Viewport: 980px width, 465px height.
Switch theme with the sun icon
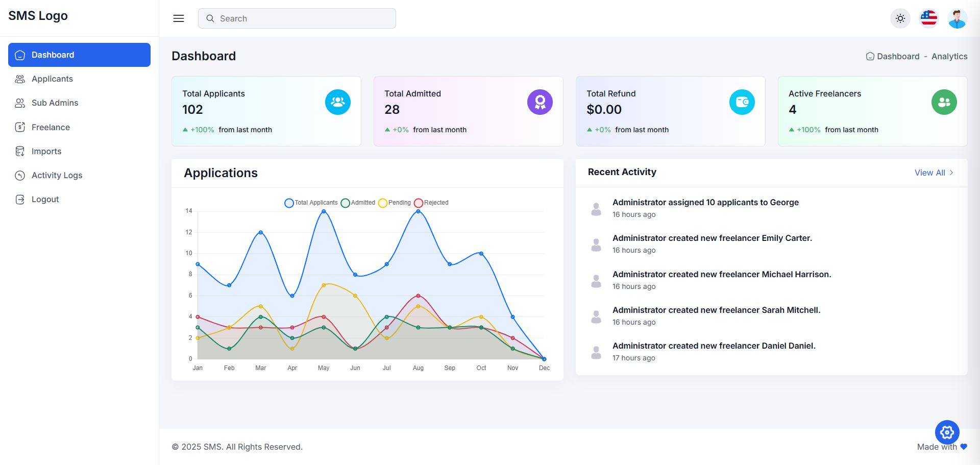point(900,18)
